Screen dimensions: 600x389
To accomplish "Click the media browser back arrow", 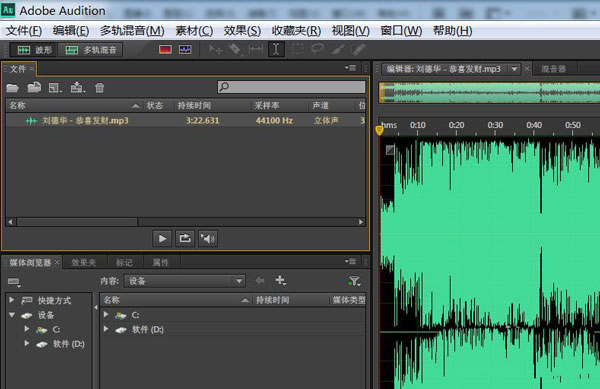I will tap(260, 281).
